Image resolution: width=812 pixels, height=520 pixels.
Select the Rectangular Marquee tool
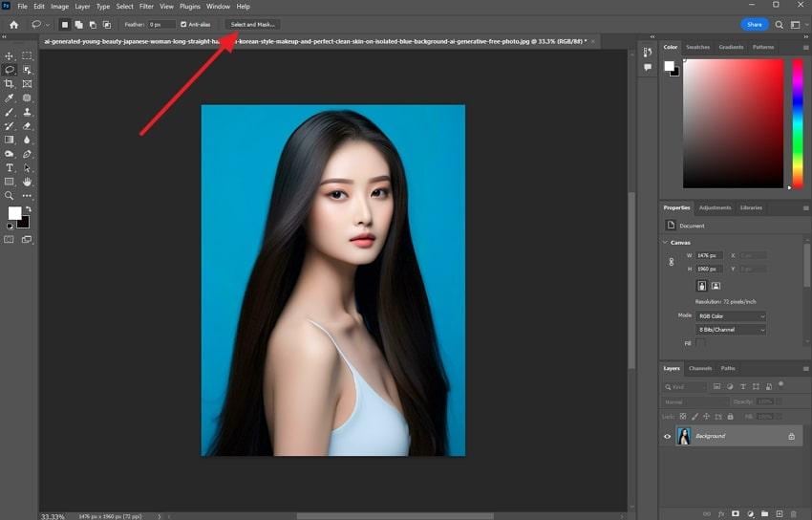coord(27,56)
